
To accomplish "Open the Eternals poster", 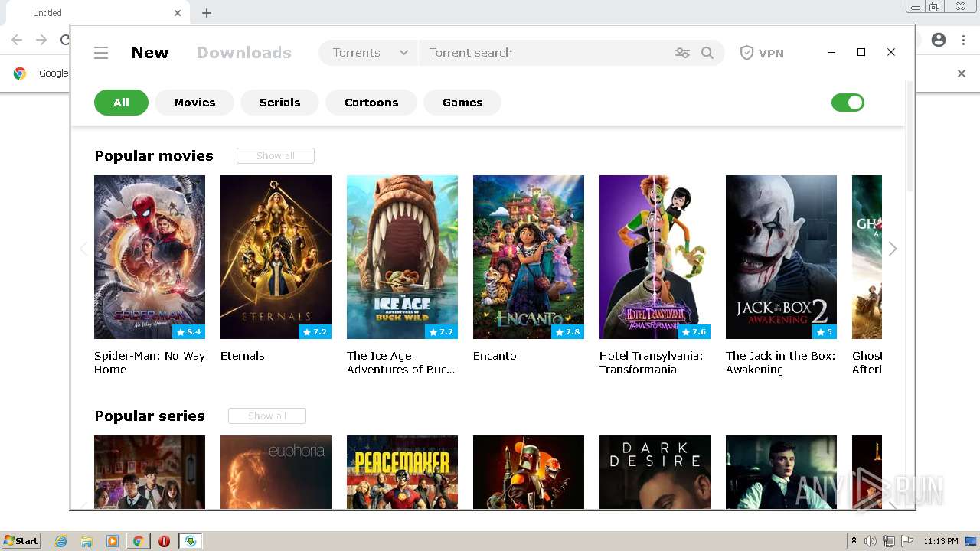I will [x=276, y=257].
